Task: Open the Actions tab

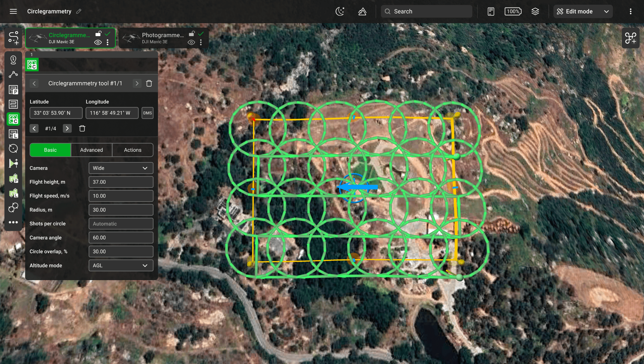Action: click(132, 150)
